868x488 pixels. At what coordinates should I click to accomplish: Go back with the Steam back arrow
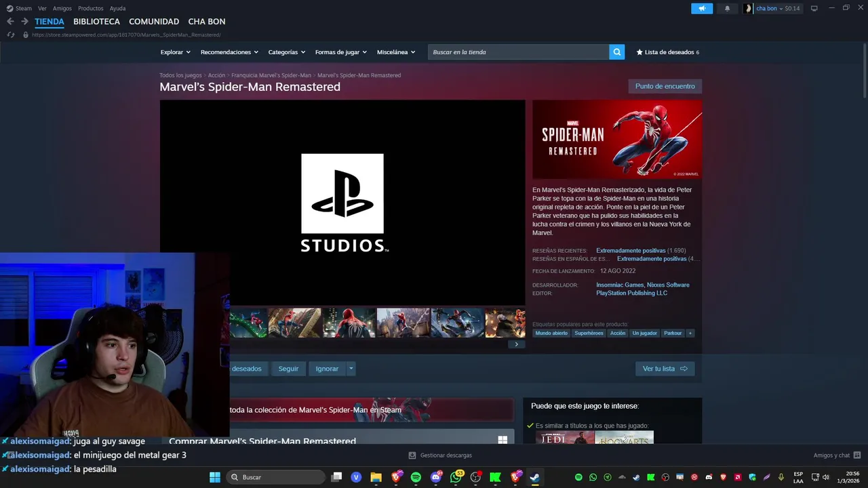[10, 22]
